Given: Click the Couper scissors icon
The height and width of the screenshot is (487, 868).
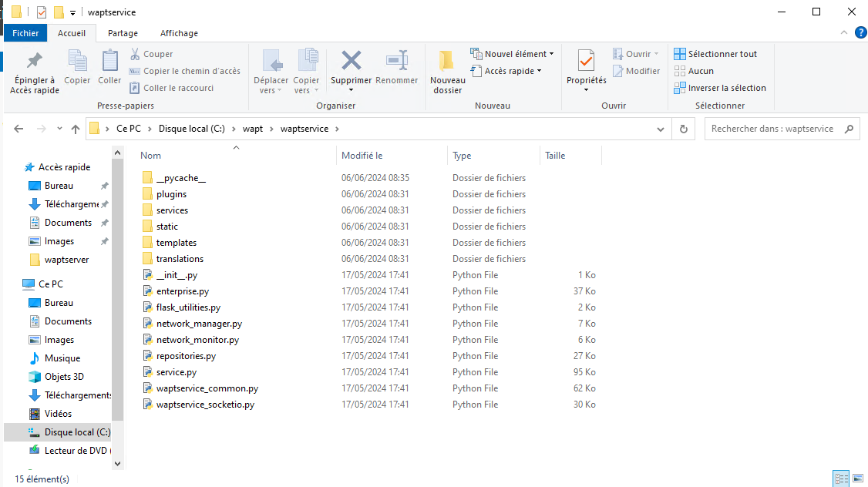Looking at the screenshot, I should pos(135,54).
